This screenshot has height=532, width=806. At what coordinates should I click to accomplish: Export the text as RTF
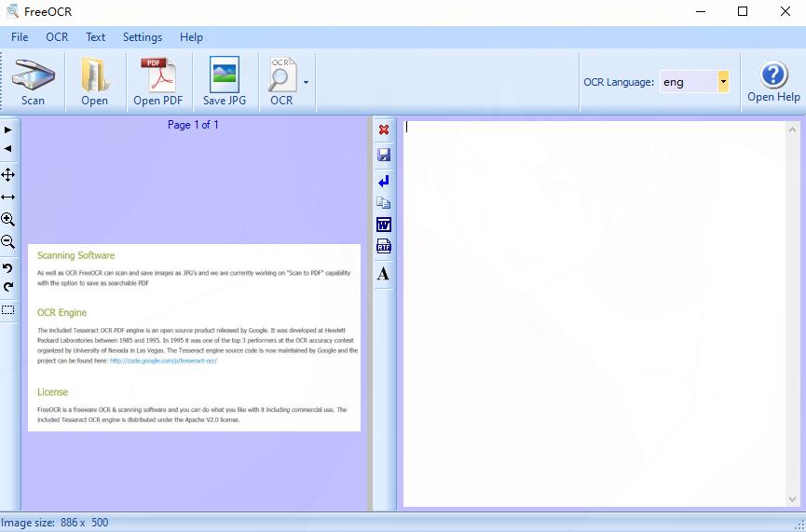tap(384, 246)
